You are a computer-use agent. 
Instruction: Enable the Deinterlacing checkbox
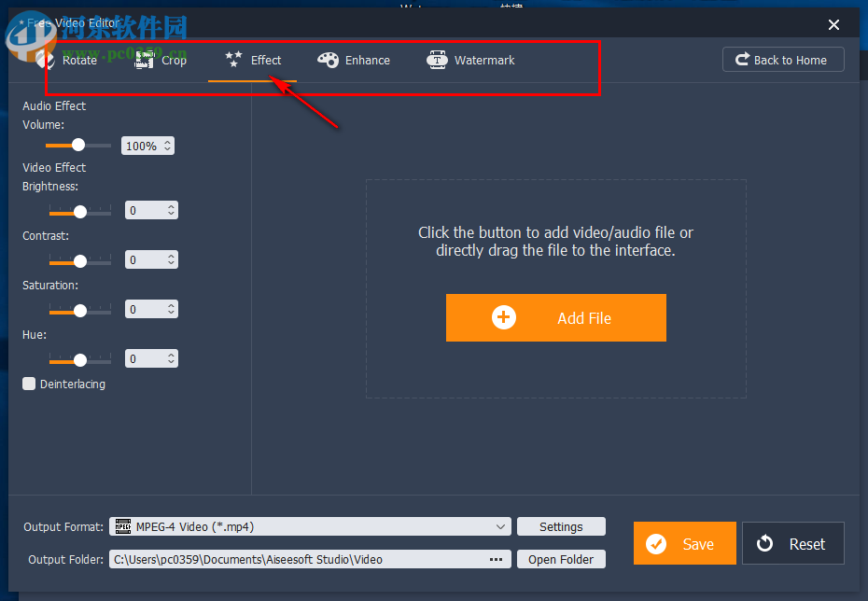click(29, 384)
